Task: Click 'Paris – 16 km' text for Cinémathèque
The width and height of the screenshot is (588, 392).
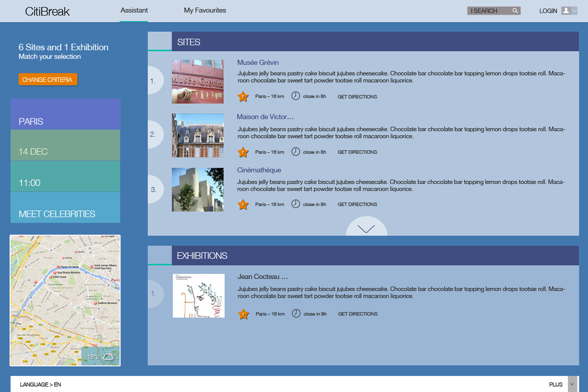Action: 269,204
